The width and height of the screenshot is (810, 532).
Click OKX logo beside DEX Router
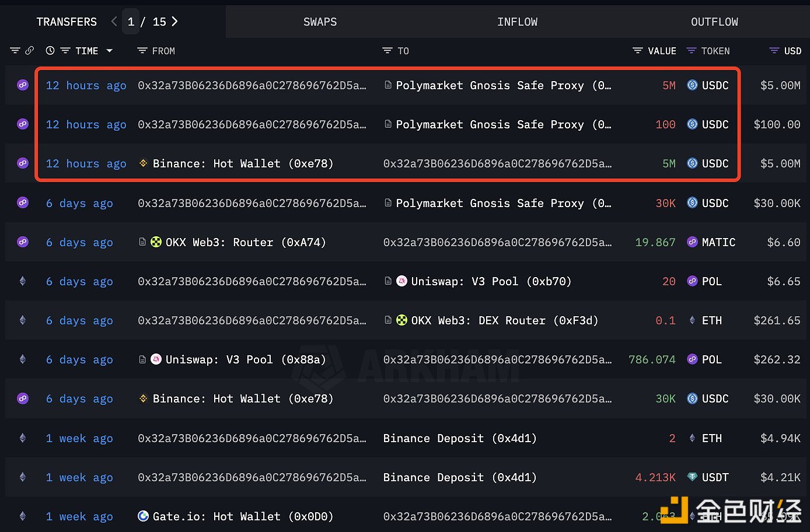click(401, 320)
